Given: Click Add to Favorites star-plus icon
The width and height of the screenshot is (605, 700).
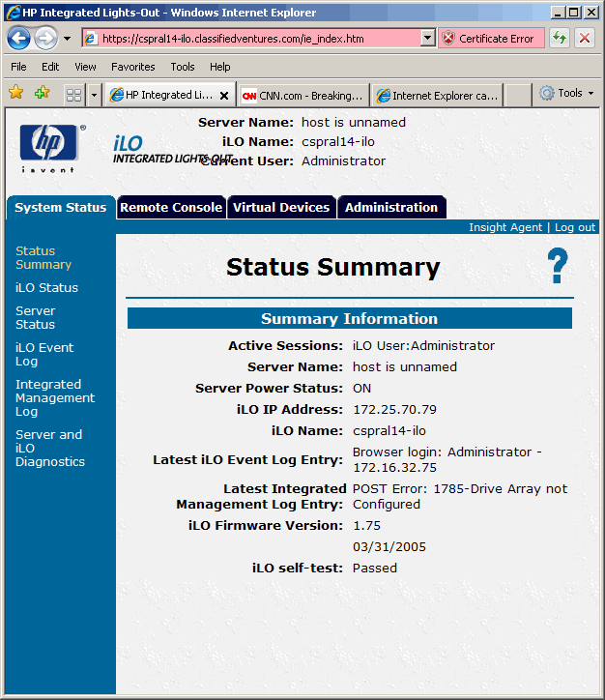Looking at the screenshot, I should [x=42, y=94].
